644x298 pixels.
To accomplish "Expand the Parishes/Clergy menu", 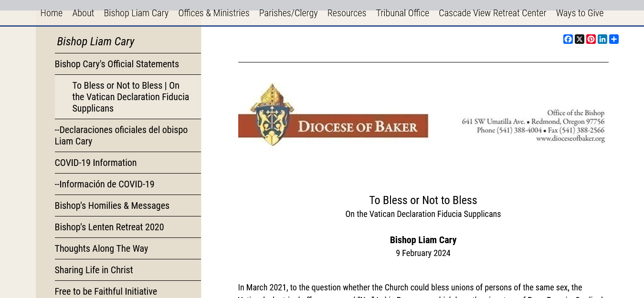I will [288, 13].
